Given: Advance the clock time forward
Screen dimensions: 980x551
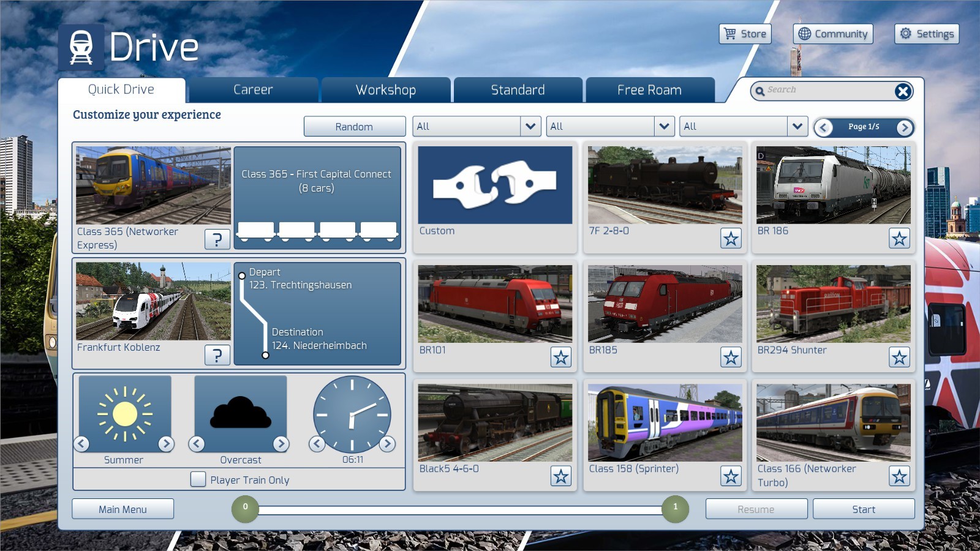Looking at the screenshot, I should (x=387, y=444).
